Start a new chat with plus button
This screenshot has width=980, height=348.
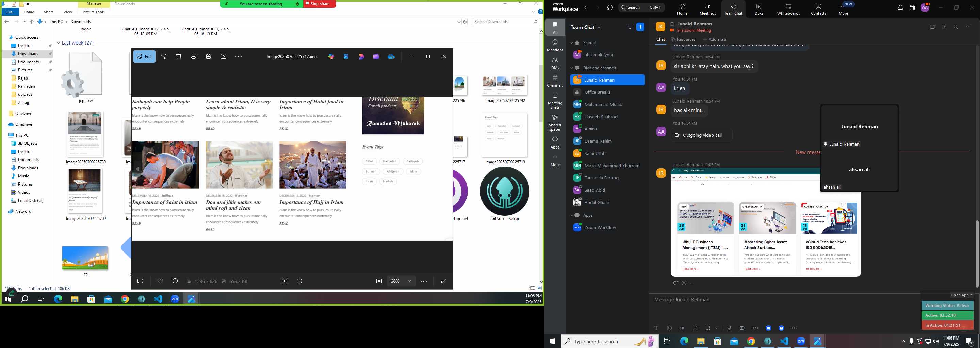coord(640,27)
